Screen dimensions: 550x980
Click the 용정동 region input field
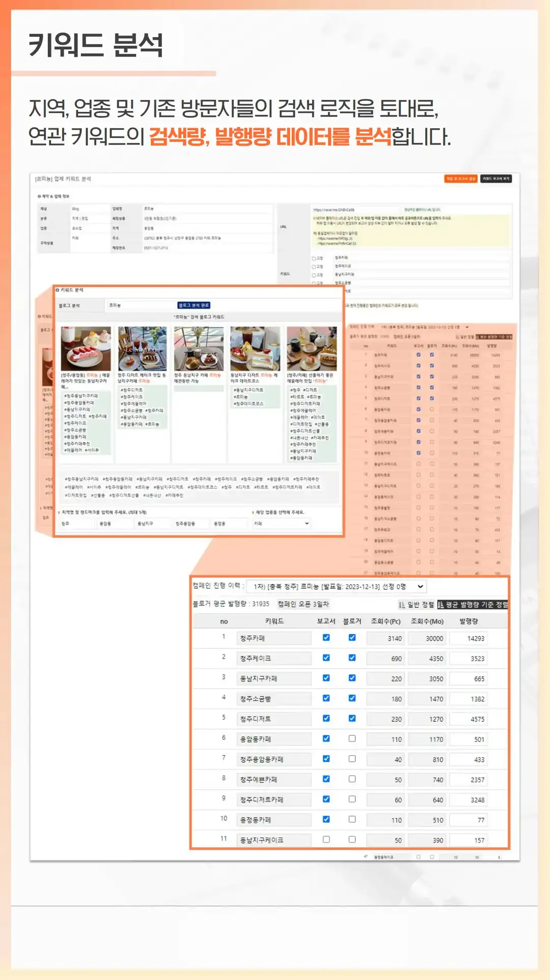tap(230, 523)
